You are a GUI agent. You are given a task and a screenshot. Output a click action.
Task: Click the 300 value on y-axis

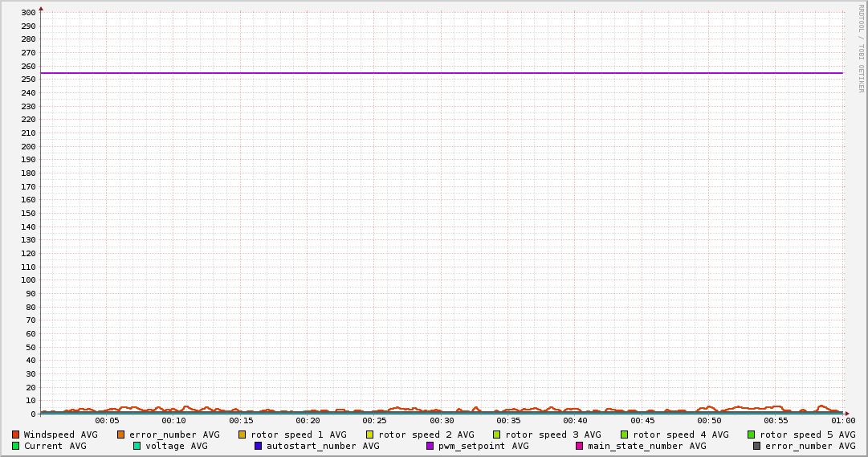(x=29, y=13)
